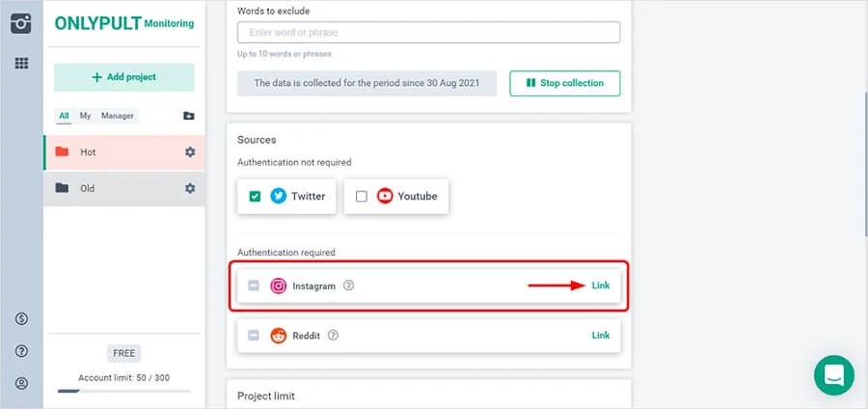Show Instagram help tooltip icon

click(x=349, y=286)
